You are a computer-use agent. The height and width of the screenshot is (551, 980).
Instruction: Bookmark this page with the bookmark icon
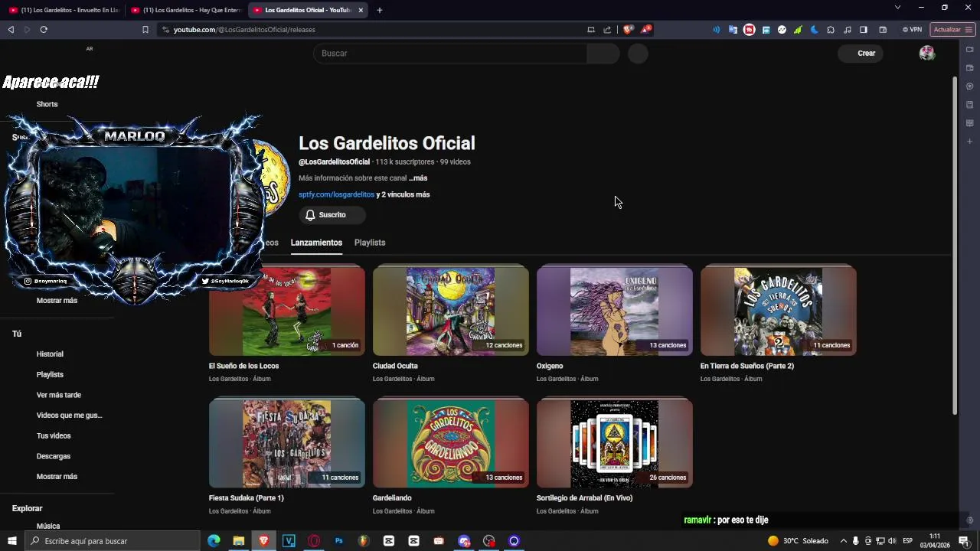point(145,30)
